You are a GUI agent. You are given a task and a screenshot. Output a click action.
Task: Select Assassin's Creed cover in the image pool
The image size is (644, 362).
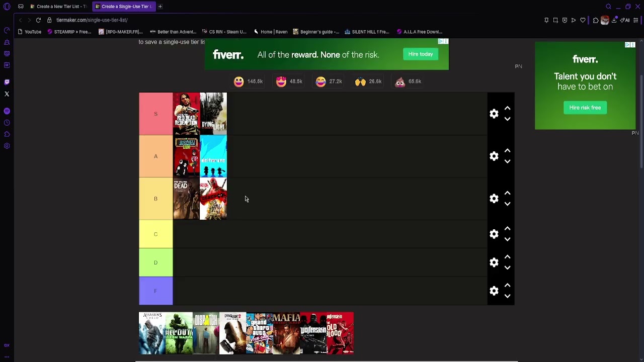coord(152,333)
